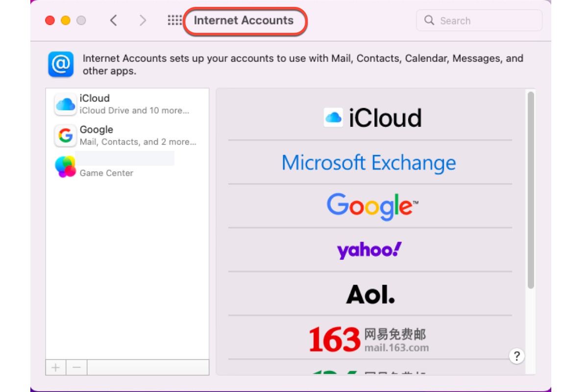Select iCloud account in the sidebar
This screenshot has height=392, width=588.
click(x=127, y=104)
